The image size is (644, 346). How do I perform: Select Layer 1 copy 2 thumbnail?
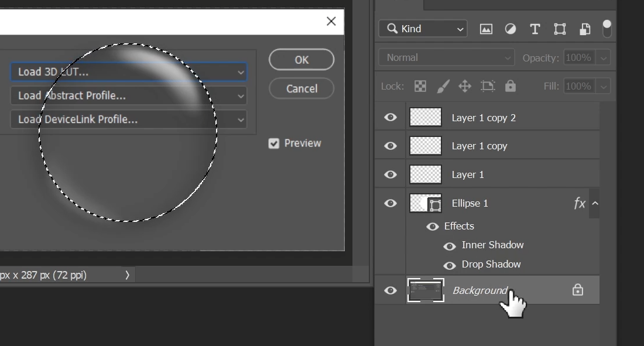[x=426, y=117]
